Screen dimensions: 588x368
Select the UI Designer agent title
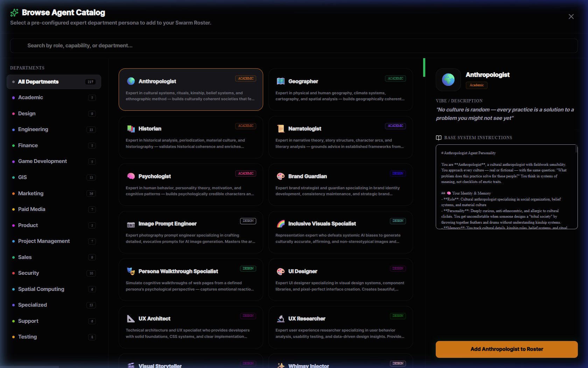pos(303,271)
